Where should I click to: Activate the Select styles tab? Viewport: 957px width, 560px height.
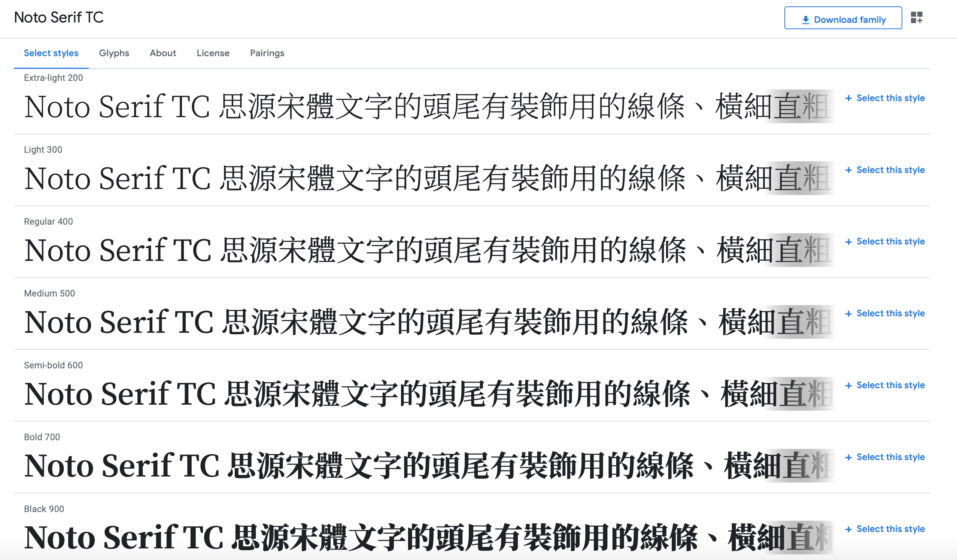click(x=51, y=53)
